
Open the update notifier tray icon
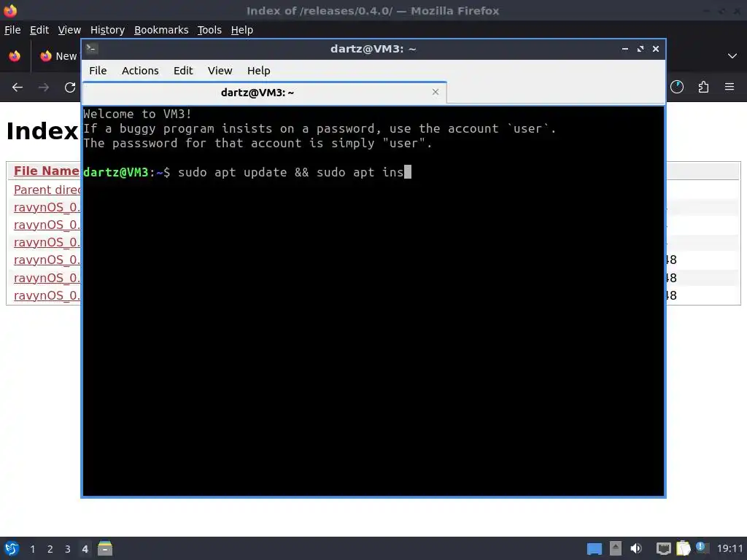pyautogui.click(x=702, y=548)
